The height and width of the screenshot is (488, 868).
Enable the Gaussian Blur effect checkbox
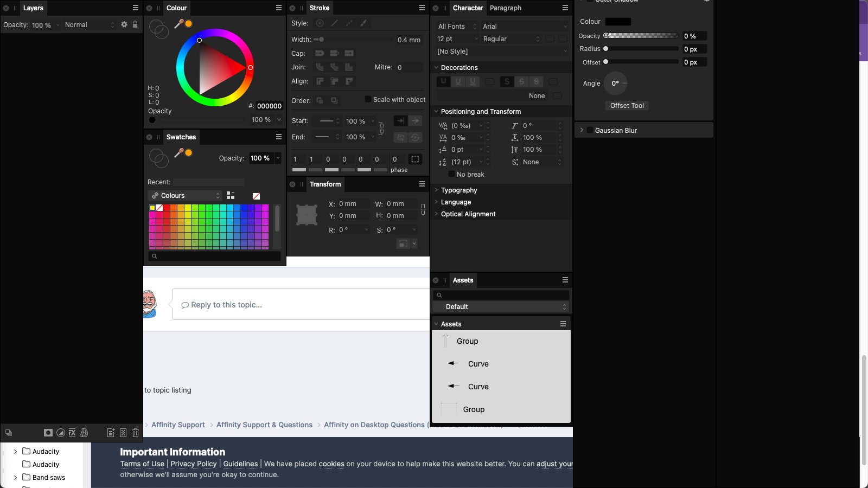(x=590, y=130)
